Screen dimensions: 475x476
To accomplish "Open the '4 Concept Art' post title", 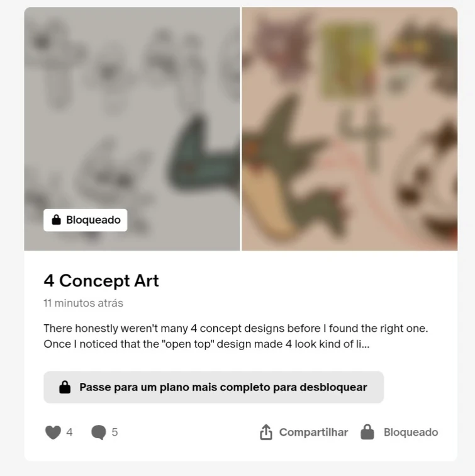I will point(101,281).
